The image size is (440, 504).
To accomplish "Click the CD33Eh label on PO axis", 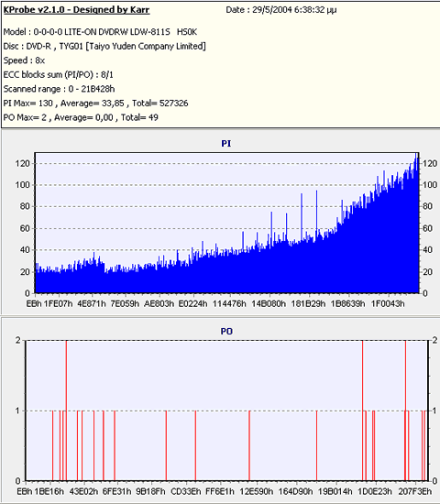I will pos(186,491).
